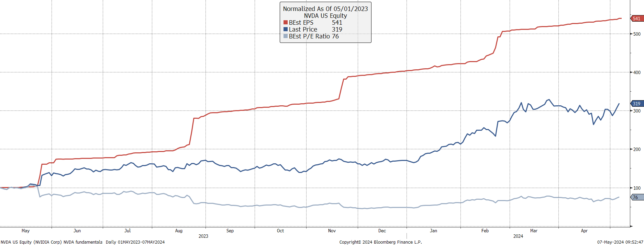Select the gray 76 ratio tag

(637, 197)
